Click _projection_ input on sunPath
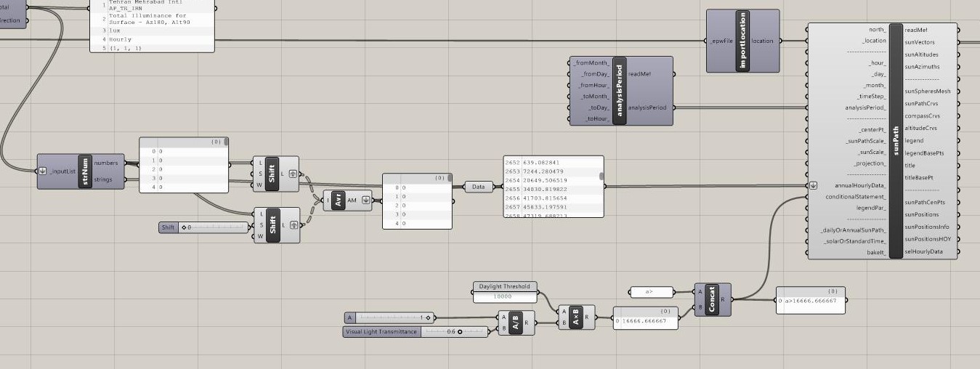 (x=870, y=163)
